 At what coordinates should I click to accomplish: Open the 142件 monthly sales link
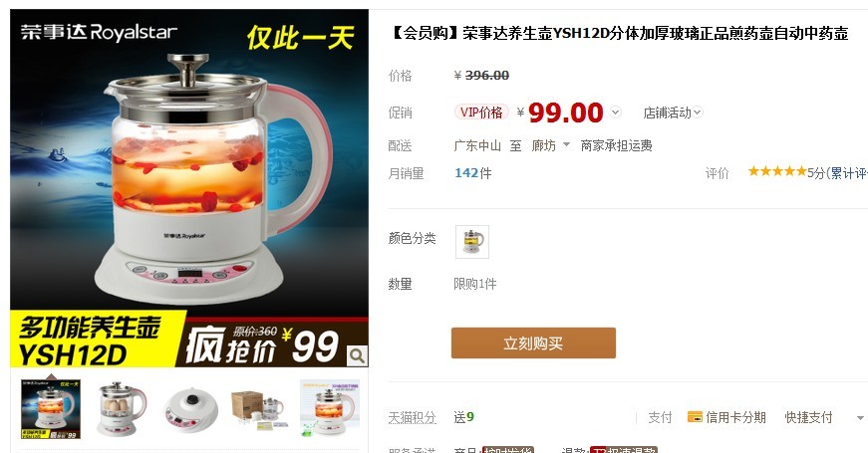pos(472,173)
